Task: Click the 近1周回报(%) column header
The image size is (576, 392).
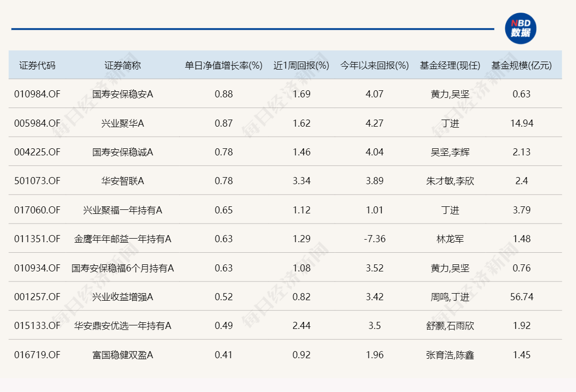Action: 301,66
